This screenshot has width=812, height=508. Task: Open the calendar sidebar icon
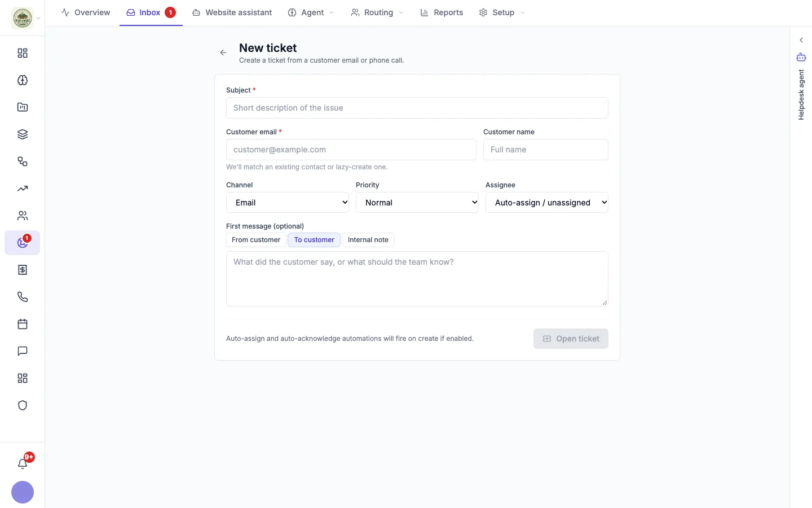pos(23,324)
